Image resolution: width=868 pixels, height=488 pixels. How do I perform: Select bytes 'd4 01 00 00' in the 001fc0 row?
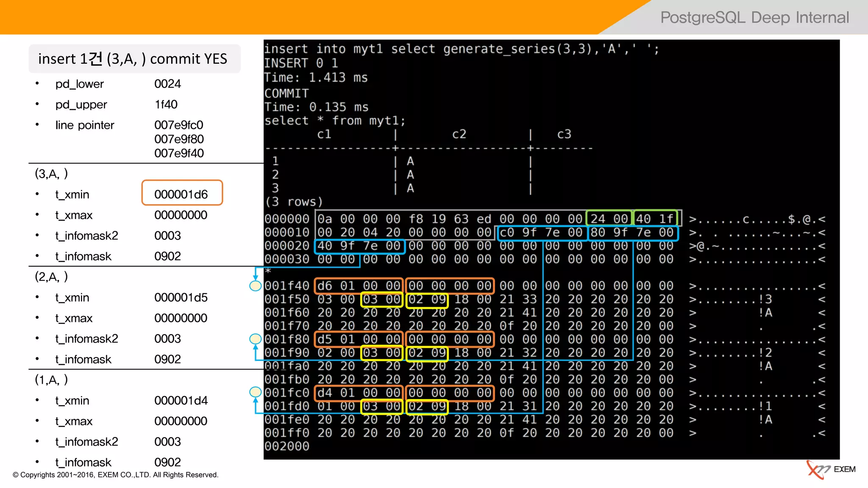359,393
